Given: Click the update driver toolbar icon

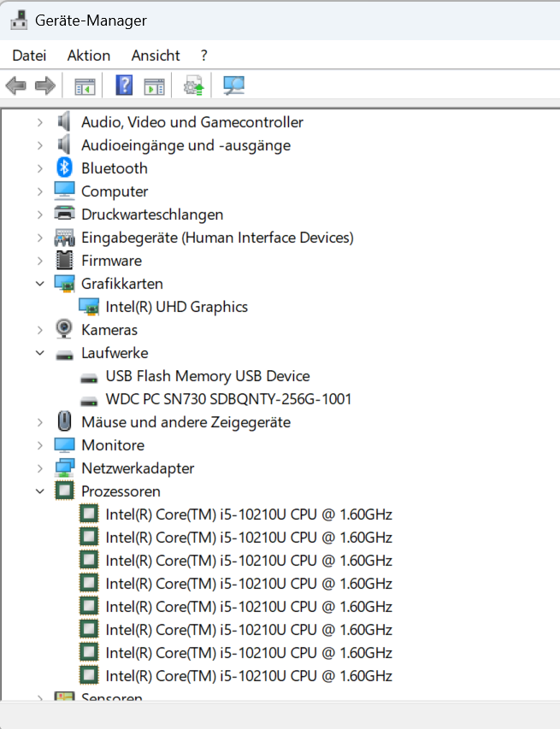Looking at the screenshot, I should [x=193, y=85].
